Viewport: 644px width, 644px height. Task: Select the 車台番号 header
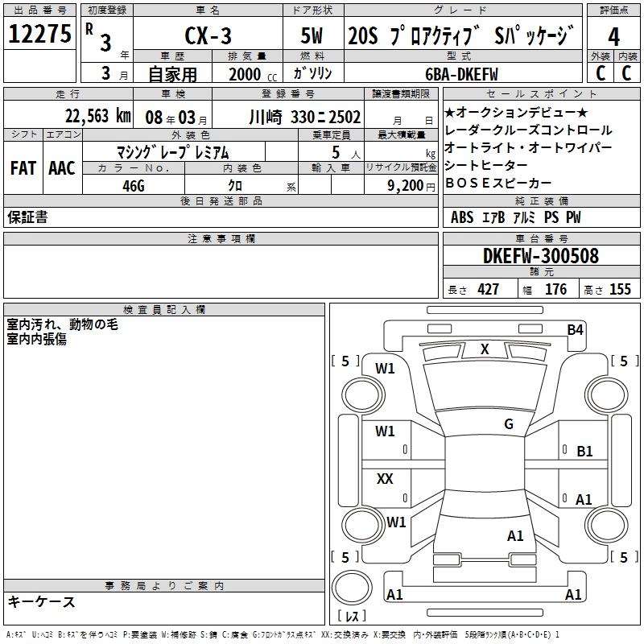pos(541,238)
